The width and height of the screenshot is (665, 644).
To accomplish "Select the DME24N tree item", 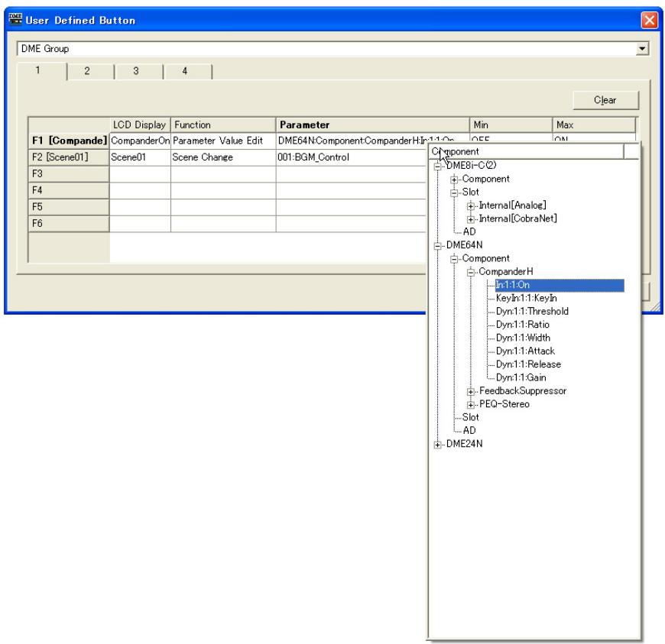I will coord(465,443).
